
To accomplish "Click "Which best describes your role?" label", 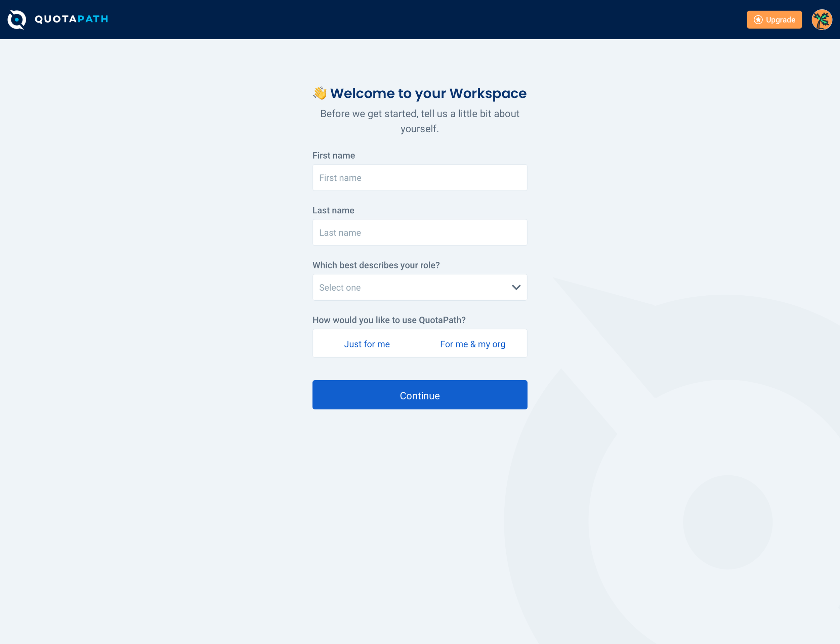I will point(376,265).
